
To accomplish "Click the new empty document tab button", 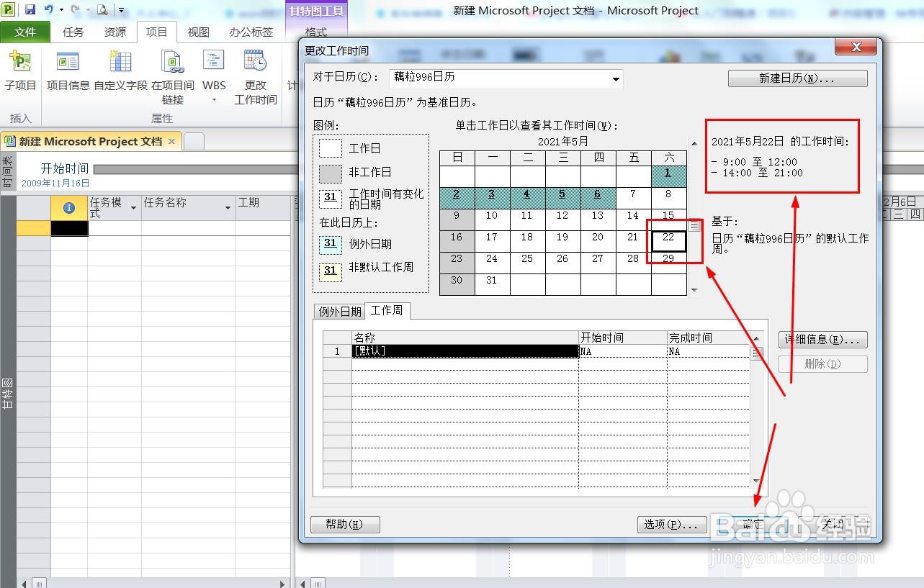I will coord(194,142).
